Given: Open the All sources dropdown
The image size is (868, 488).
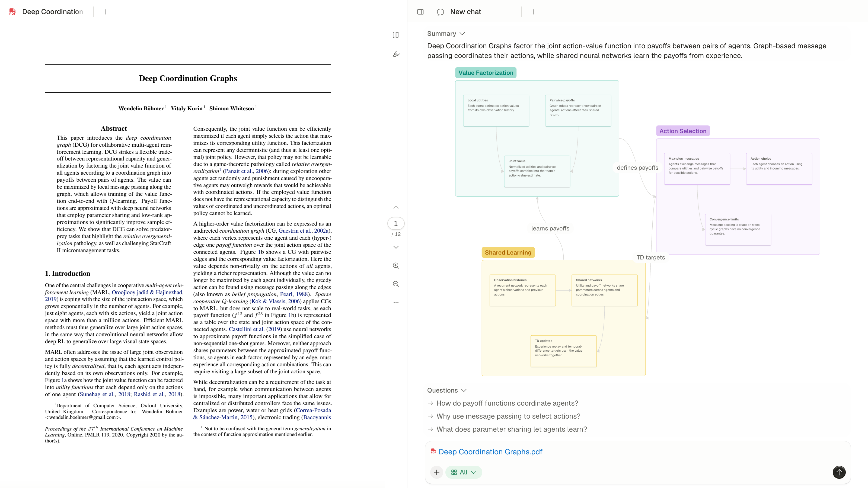Looking at the screenshot, I should pos(464,472).
